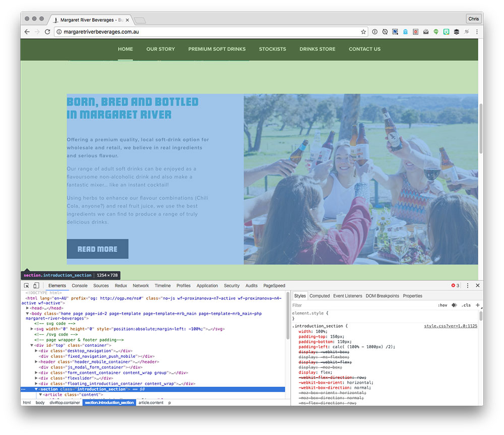Collapse the div id top container node
This screenshot has width=504, height=435.
(x=31, y=345)
